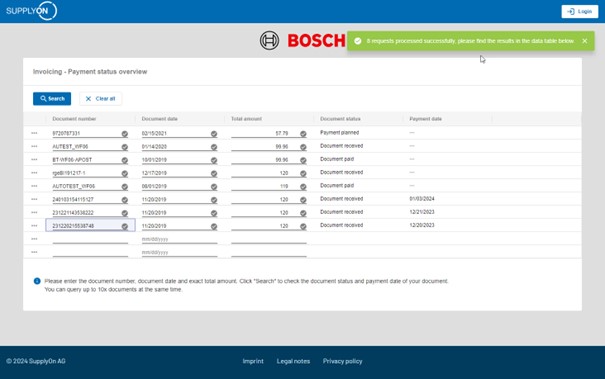Click the check icon beside document 231220215538748

coord(125,227)
